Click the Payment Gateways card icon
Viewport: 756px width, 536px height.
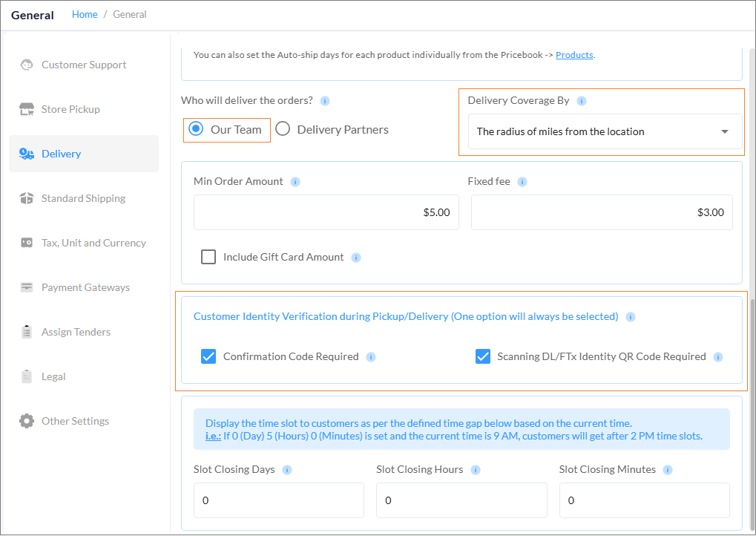pos(27,287)
